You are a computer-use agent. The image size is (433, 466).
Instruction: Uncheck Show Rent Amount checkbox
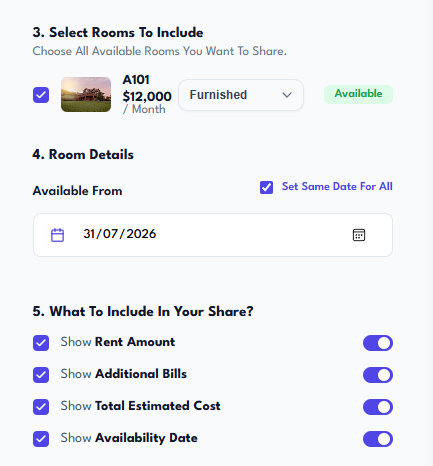(41, 343)
